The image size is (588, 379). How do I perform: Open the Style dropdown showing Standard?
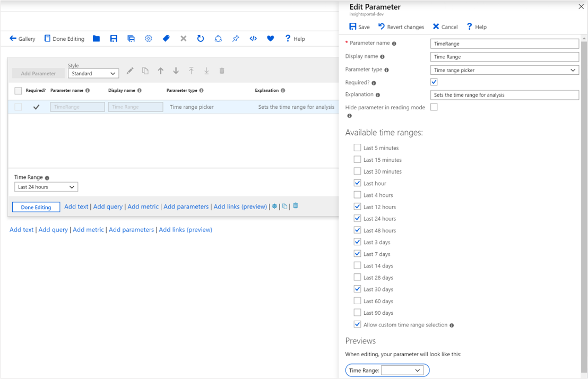point(93,73)
